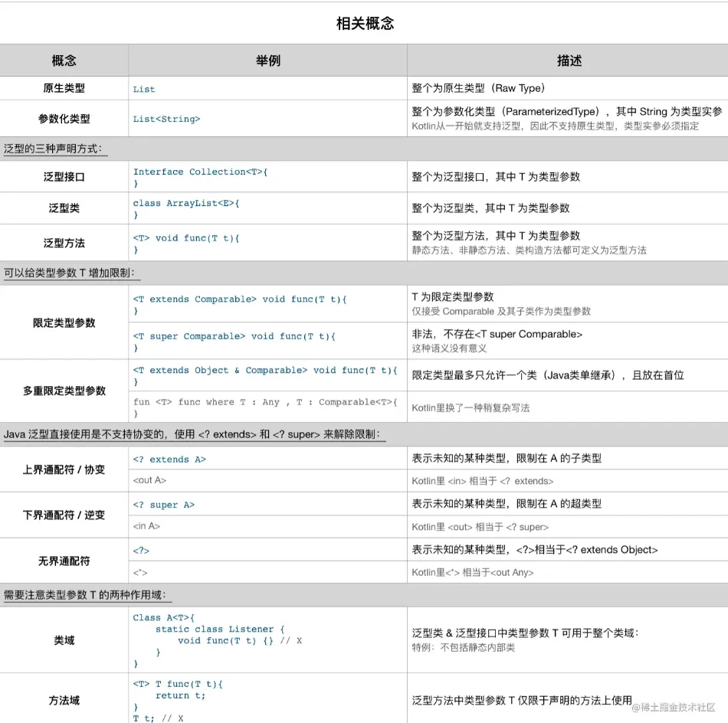Click the Kotlin从一开始就支持泛型 note
The height and width of the screenshot is (723, 728).
(556, 126)
